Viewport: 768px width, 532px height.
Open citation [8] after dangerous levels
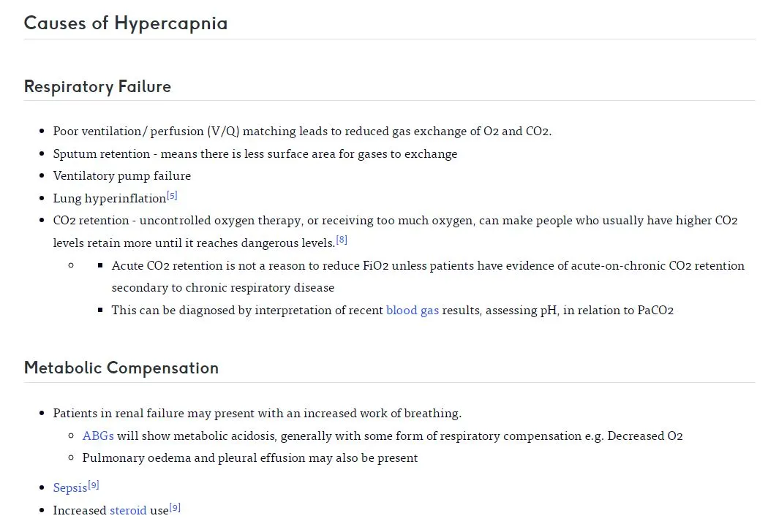click(x=342, y=240)
